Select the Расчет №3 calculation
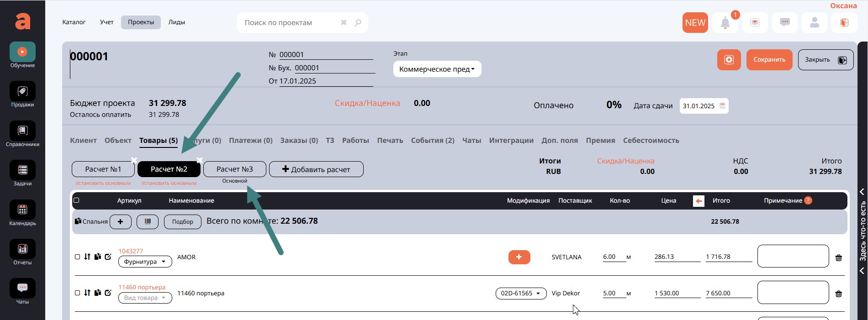This screenshot has height=320, width=868. coord(234,169)
